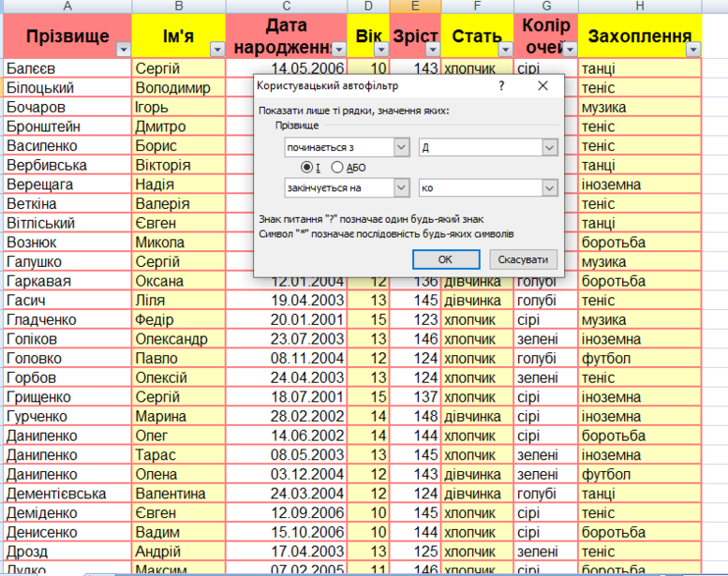This screenshot has width=728, height=576.
Task: Click the name cell 'Оксана'
Action: [x=179, y=281]
